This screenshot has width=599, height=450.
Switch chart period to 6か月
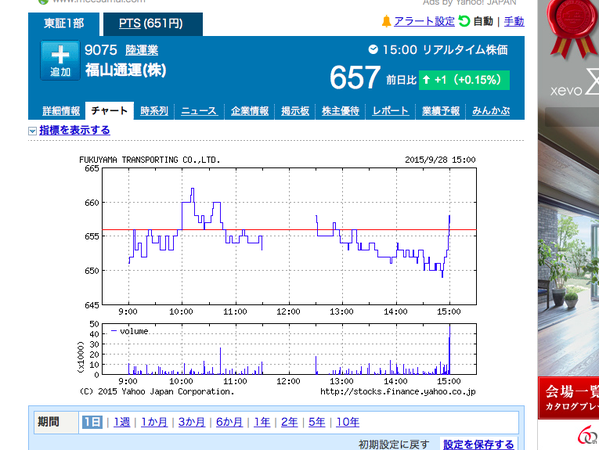click(229, 422)
